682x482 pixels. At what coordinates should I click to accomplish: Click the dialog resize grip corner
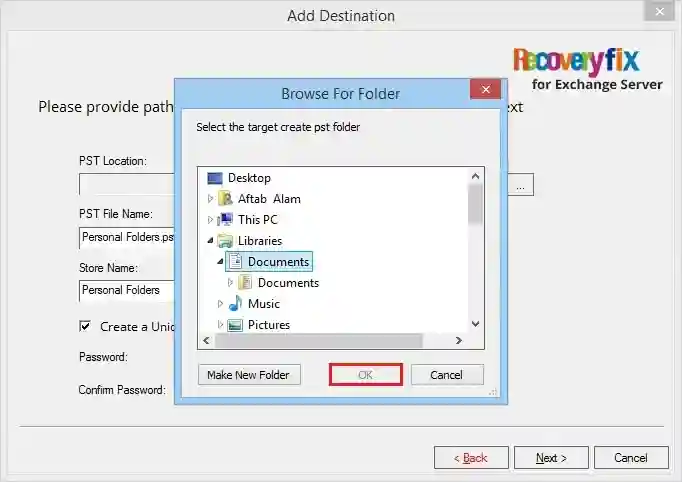(x=493, y=392)
